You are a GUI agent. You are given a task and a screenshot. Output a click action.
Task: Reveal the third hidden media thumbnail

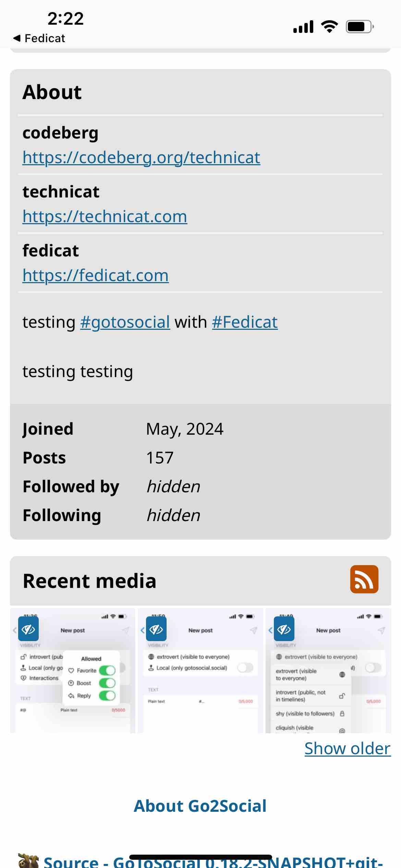[284, 629]
